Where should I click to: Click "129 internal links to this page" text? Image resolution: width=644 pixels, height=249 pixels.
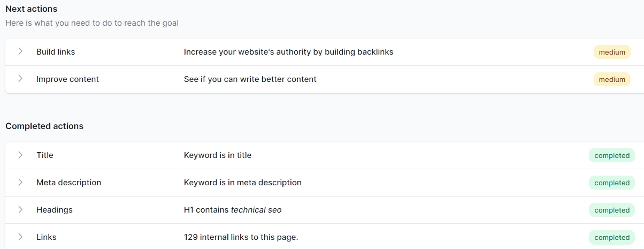(x=241, y=237)
